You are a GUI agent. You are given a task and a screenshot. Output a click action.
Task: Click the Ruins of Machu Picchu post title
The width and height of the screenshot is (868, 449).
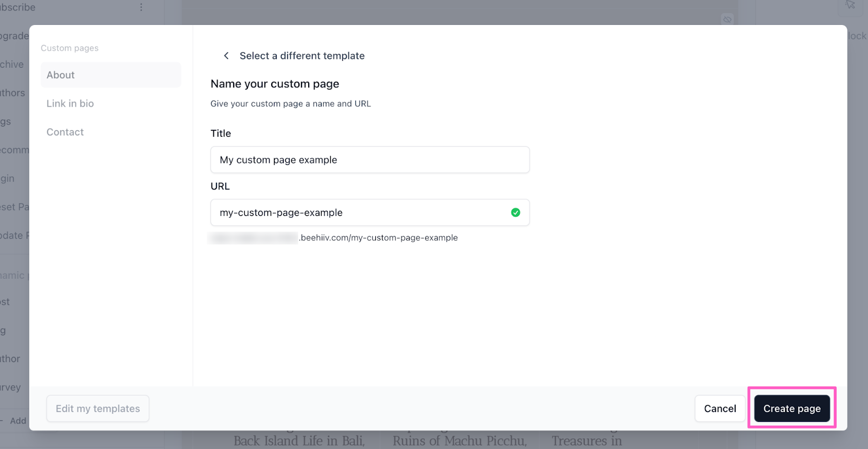[459, 441]
